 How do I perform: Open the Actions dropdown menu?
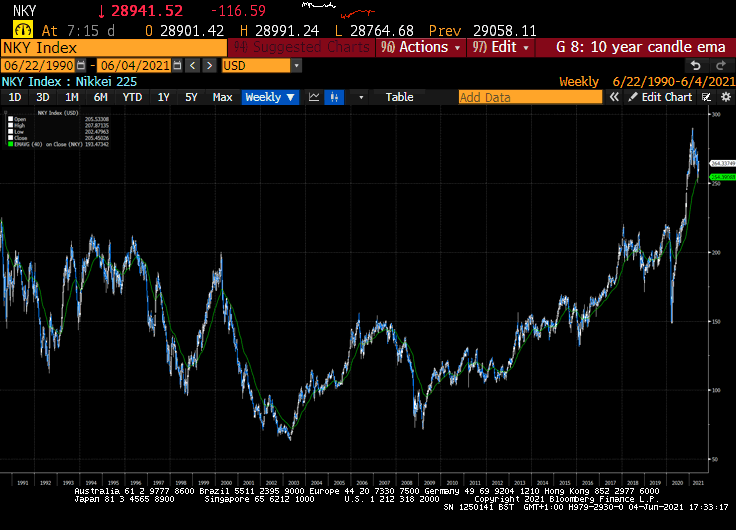pos(420,47)
